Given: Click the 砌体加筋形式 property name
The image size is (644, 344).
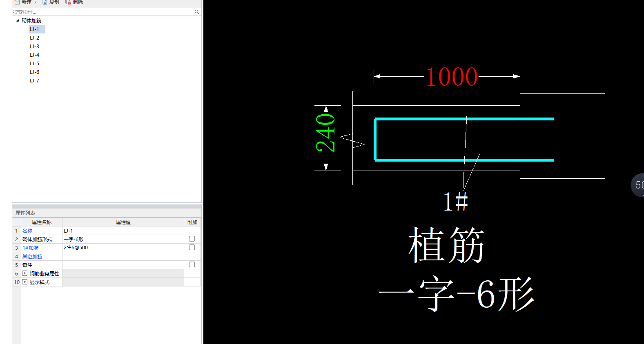Looking at the screenshot, I should pos(37,239).
